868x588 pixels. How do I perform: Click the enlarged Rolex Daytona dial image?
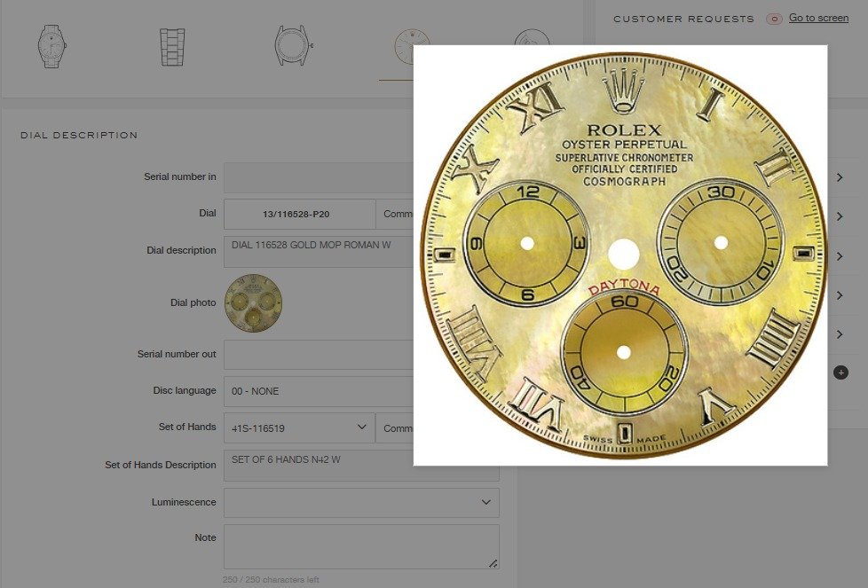pos(621,255)
